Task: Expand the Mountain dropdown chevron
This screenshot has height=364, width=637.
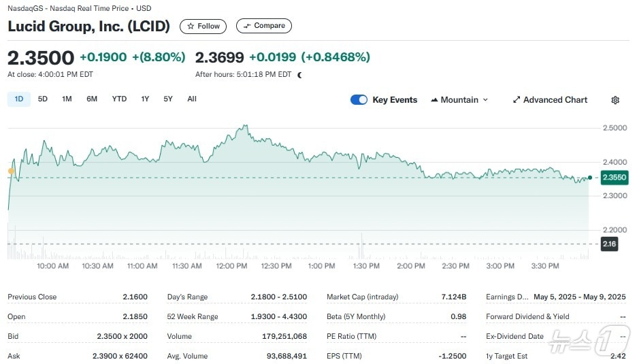Action: pos(485,100)
